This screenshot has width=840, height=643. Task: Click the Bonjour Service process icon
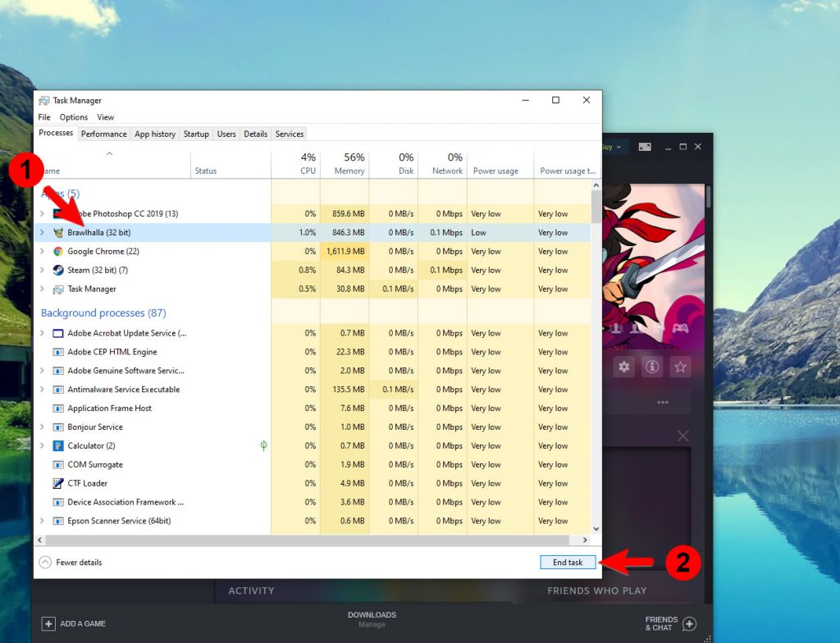(58, 427)
